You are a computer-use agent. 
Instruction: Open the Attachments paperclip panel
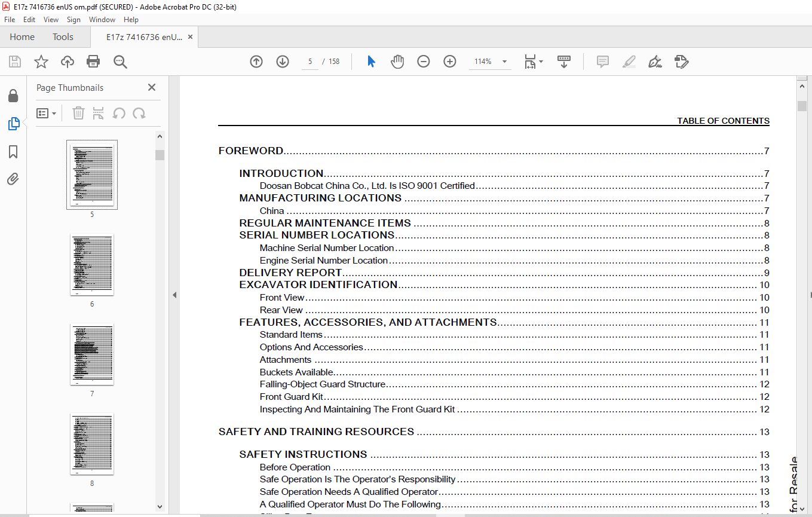point(13,179)
